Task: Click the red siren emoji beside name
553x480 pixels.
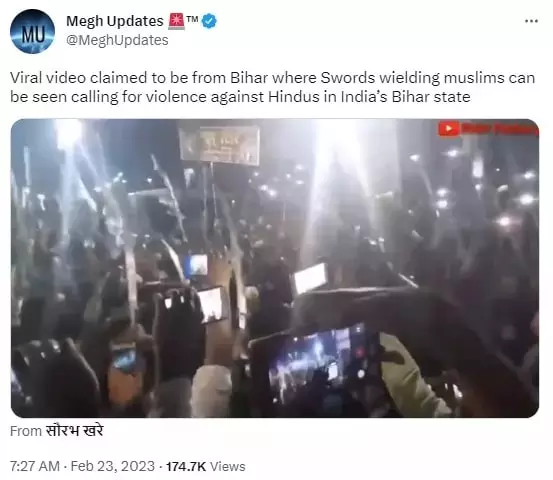Action: pyautogui.click(x=176, y=21)
